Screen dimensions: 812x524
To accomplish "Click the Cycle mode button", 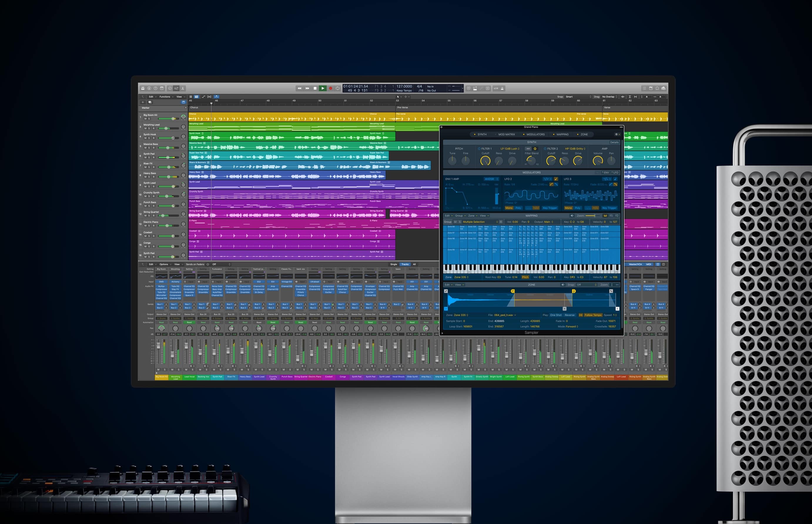I will click(x=338, y=88).
